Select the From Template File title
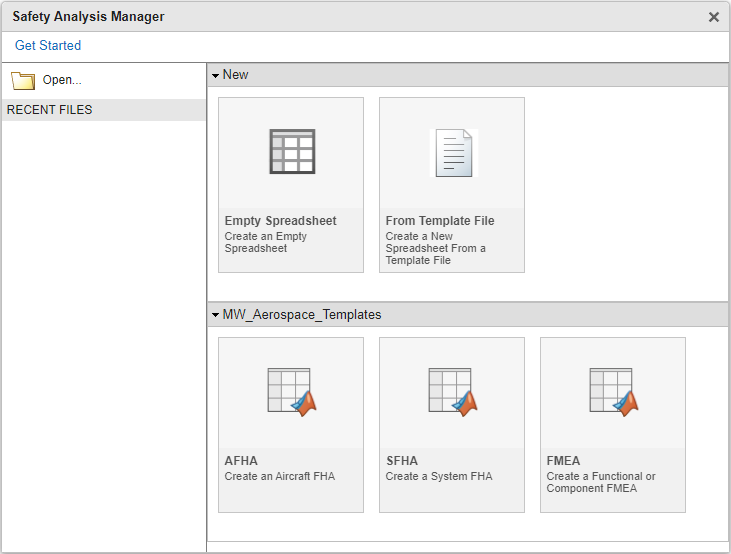This screenshot has height=554, width=731. pyautogui.click(x=440, y=221)
